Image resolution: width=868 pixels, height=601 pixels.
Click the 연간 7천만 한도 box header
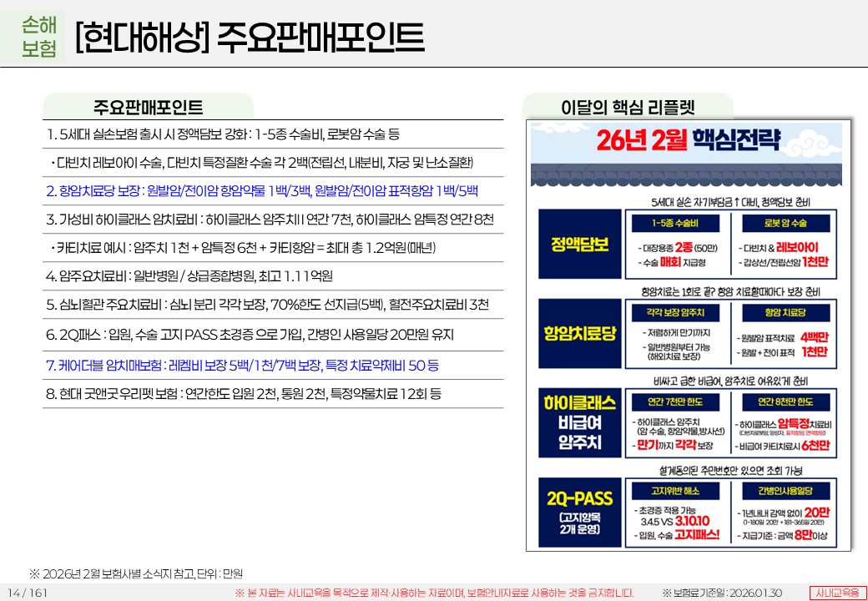click(x=675, y=401)
